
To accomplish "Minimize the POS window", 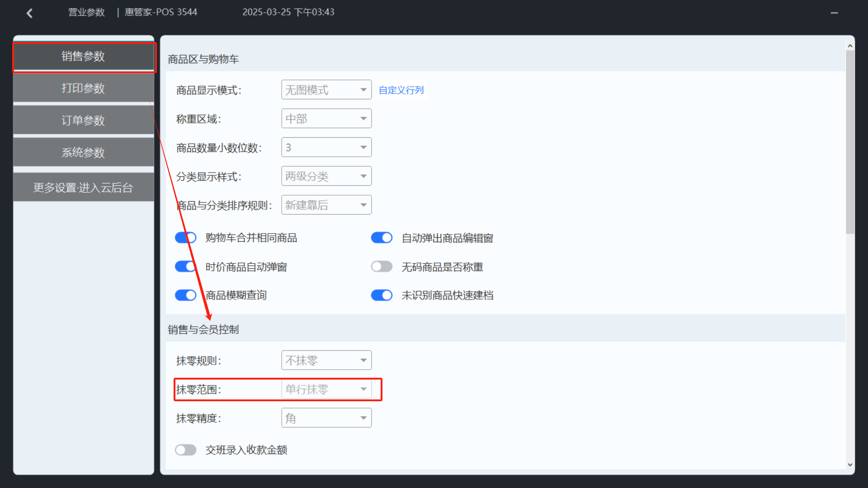I will pyautogui.click(x=834, y=13).
